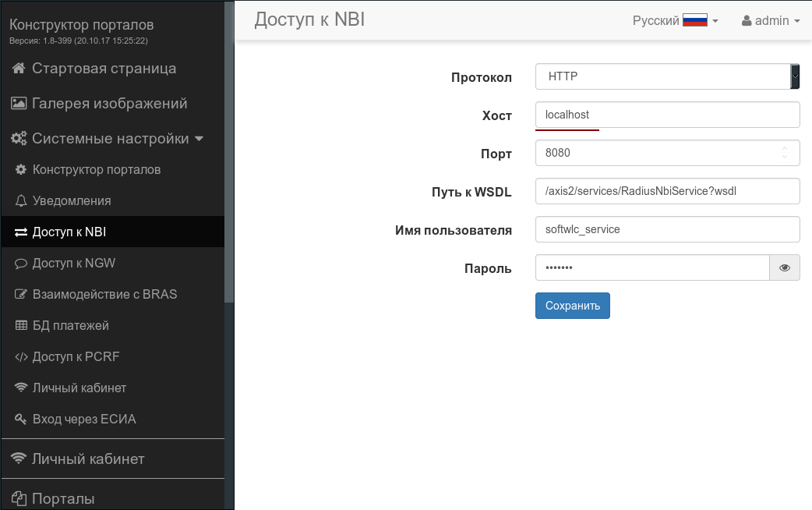Viewport: 812px width, 510px height.
Task: Collapse the Системные настройки section
Action: click(109, 139)
